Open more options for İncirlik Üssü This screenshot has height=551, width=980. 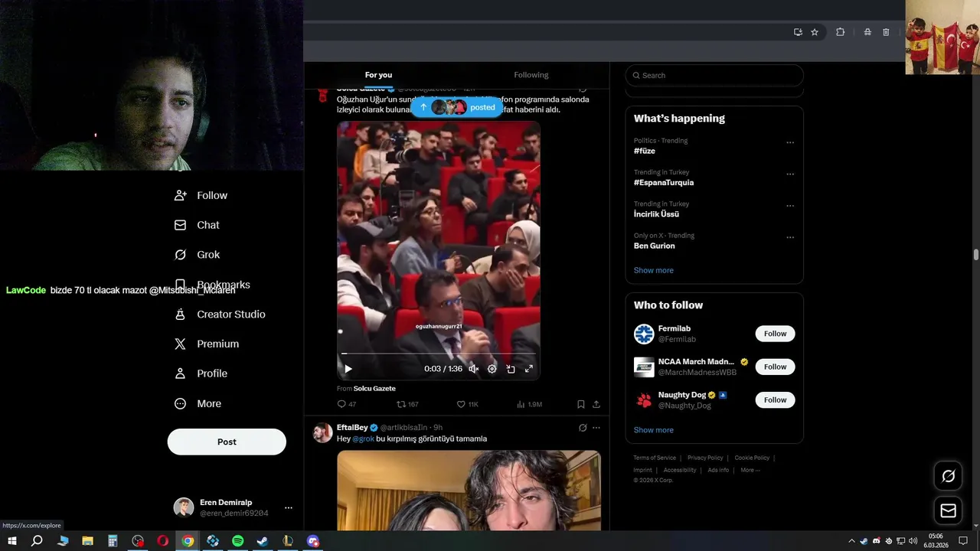(x=790, y=206)
